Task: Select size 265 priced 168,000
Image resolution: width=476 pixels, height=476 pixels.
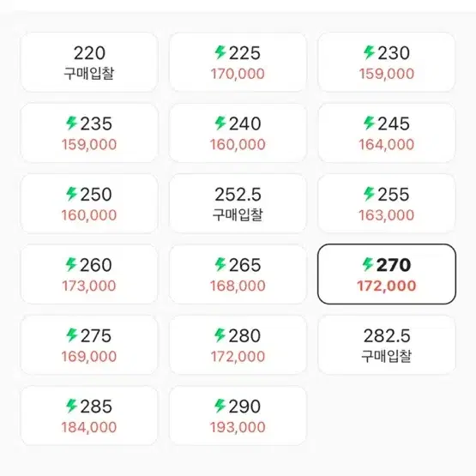Action: pyautogui.click(x=238, y=274)
